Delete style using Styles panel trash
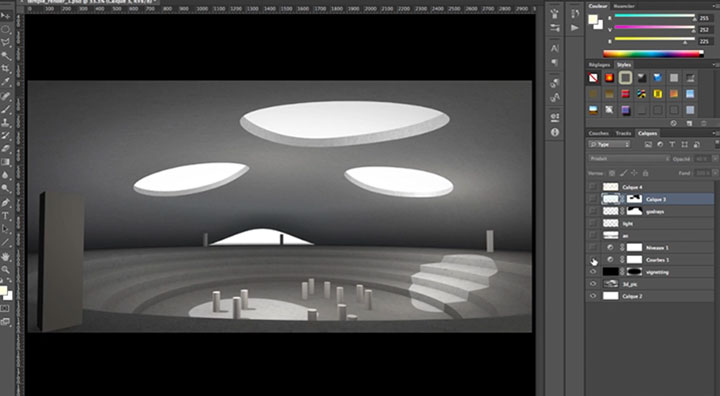720x396 pixels. pyautogui.click(x=703, y=123)
